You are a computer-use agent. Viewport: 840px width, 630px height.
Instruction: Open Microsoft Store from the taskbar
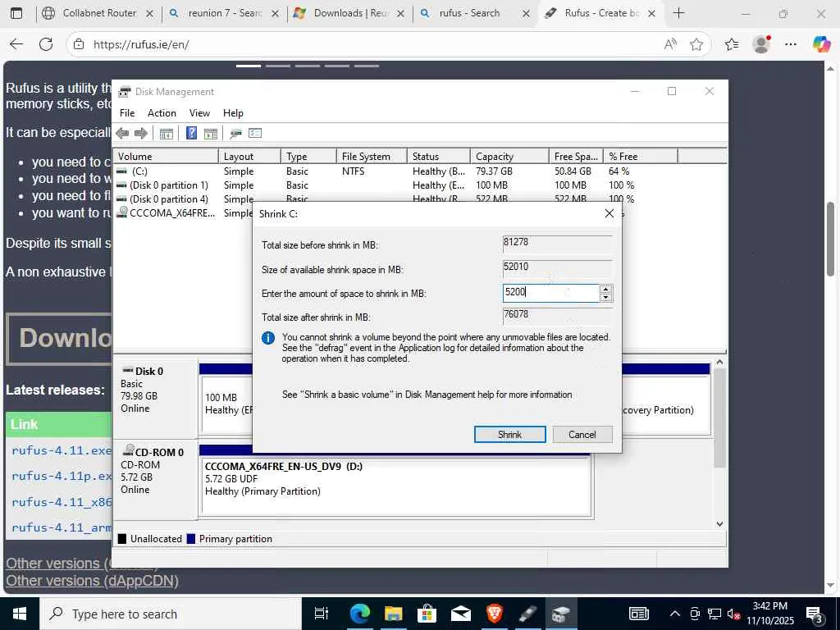point(427,614)
